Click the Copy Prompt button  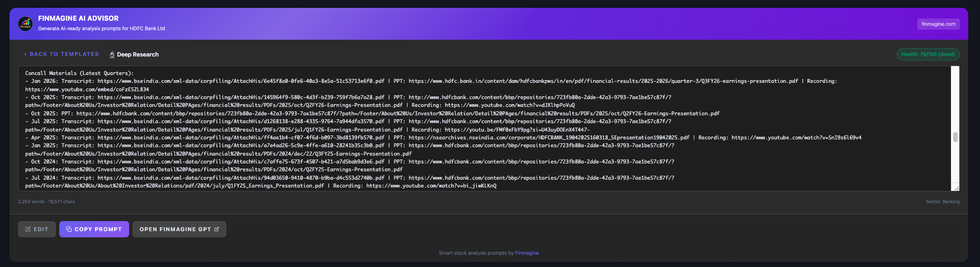94,229
